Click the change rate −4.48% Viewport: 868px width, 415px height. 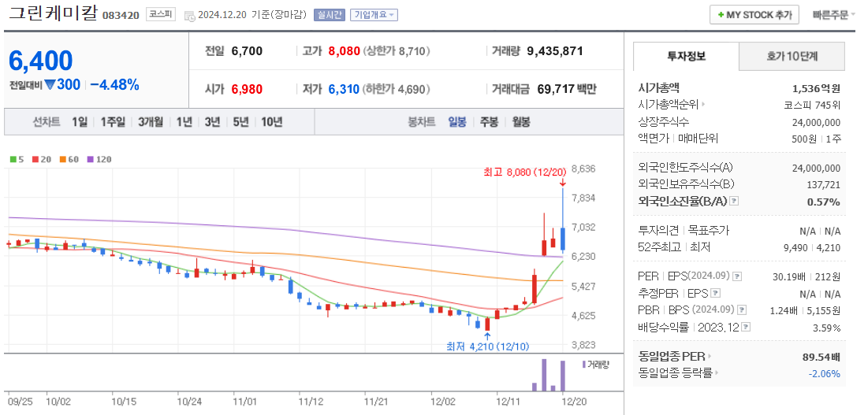tap(114, 85)
